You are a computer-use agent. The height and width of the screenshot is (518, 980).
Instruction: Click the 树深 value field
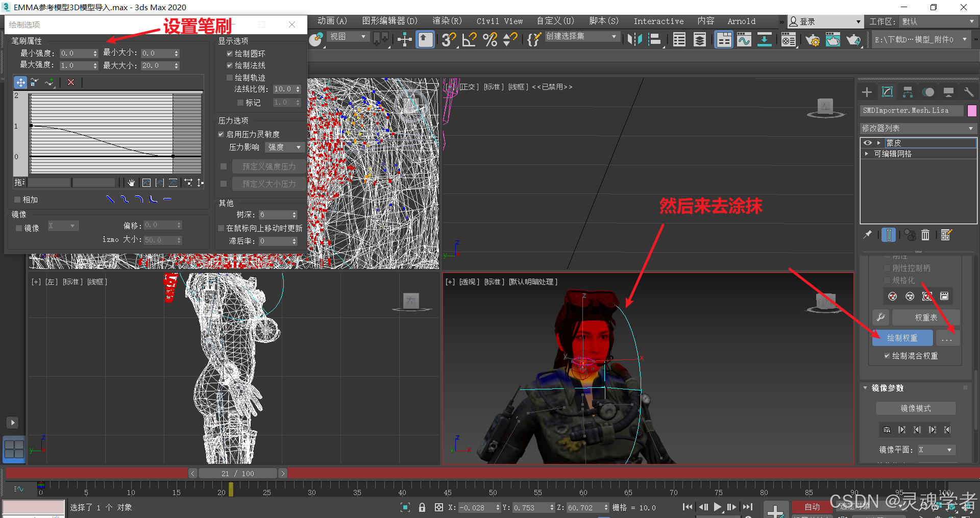[x=275, y=215]
